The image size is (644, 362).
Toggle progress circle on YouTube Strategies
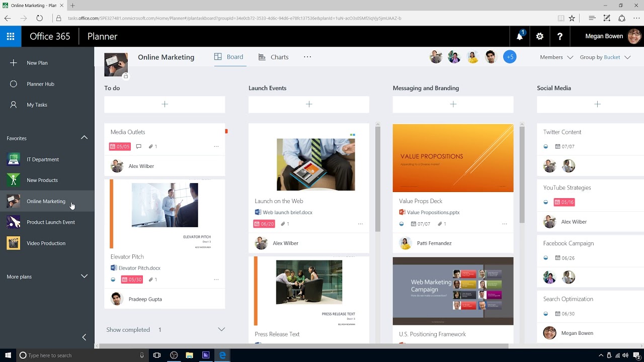[x=546, y=202]
